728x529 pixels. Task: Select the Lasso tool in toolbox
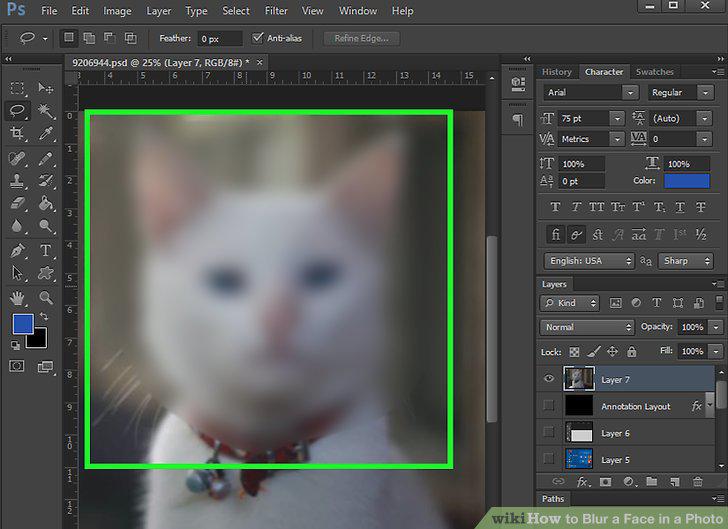(17, 111)
